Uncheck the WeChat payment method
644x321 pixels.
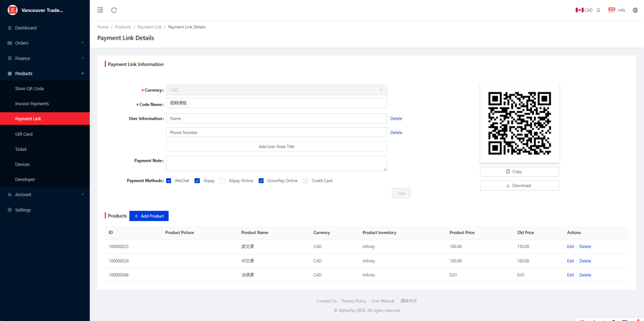pyautogui.click(x=169, y=181)
